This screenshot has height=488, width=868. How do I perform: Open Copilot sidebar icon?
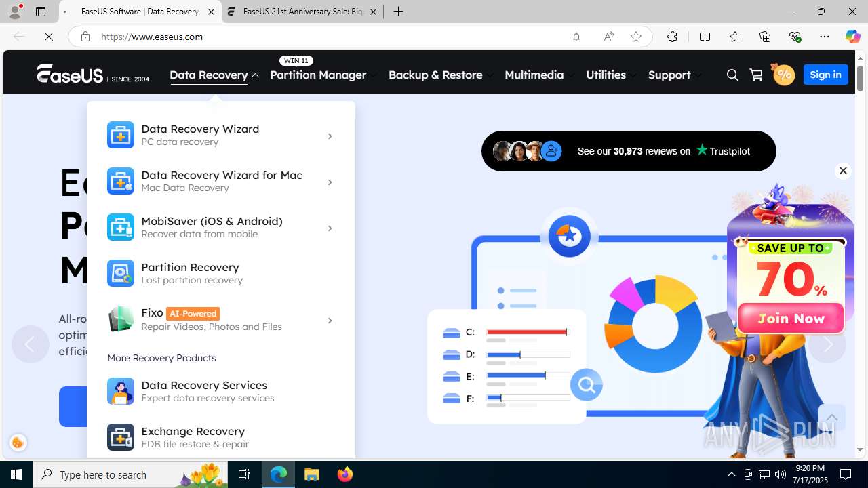852,37
